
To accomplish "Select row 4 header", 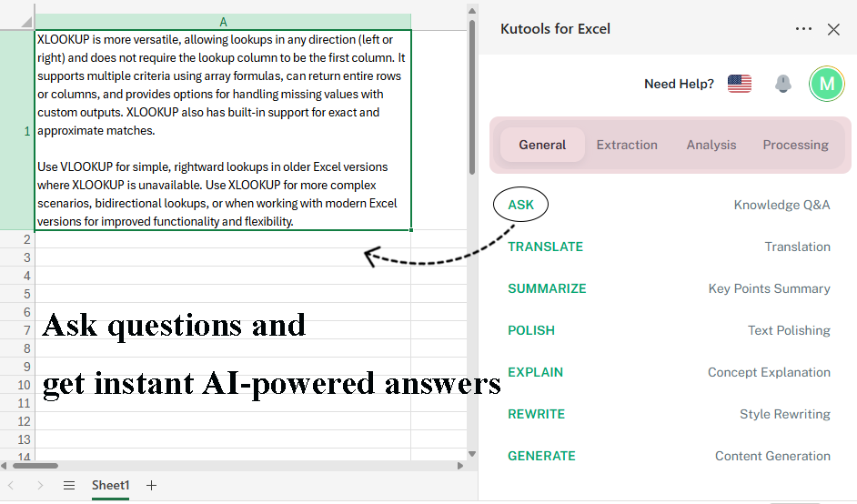I will tap(17, 276).
